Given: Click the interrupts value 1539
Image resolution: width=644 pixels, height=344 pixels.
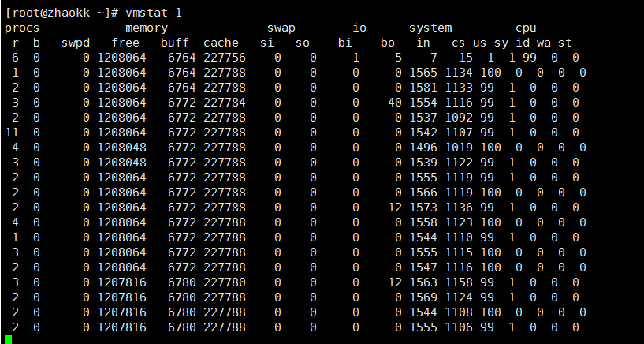Looking at the screenshot, I should pyautogui.click(x=423, y=163).
